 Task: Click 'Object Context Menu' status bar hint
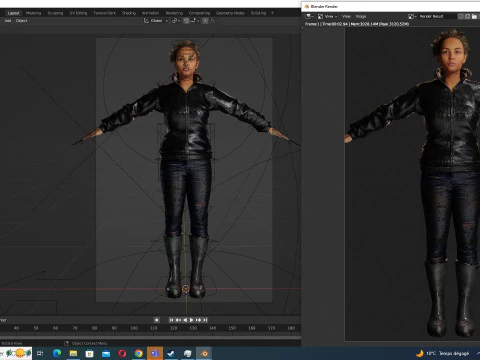(x=89, y=343)
